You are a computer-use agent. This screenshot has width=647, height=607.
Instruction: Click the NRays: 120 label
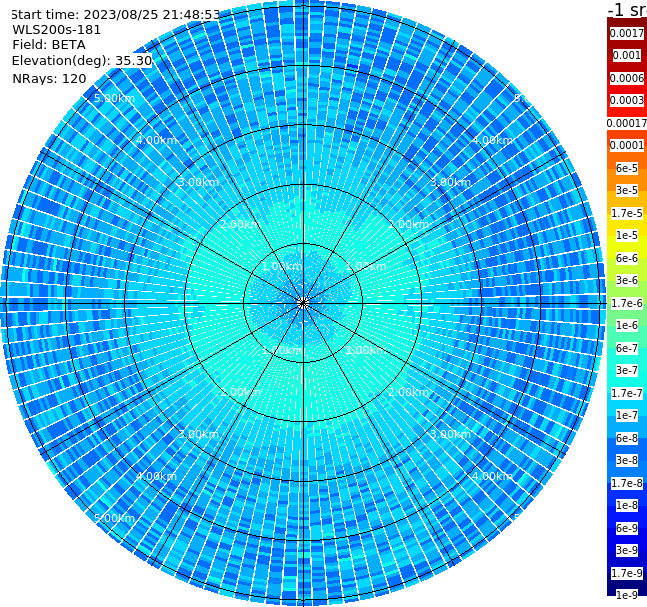[49, 78]
